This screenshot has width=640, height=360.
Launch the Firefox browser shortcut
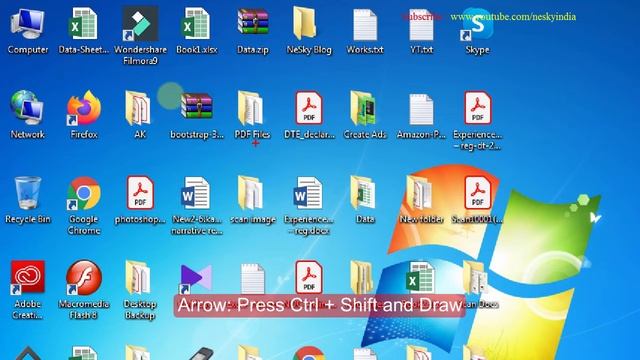click(84, 108)
